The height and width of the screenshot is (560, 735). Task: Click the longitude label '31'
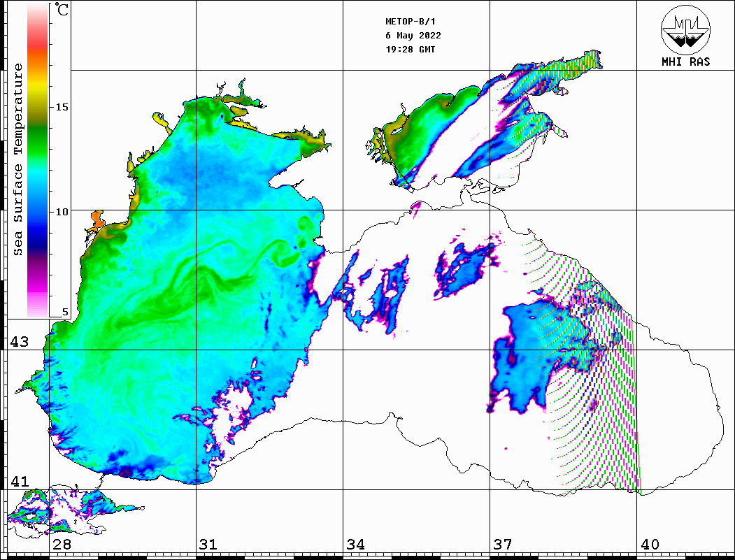(208, 544)
